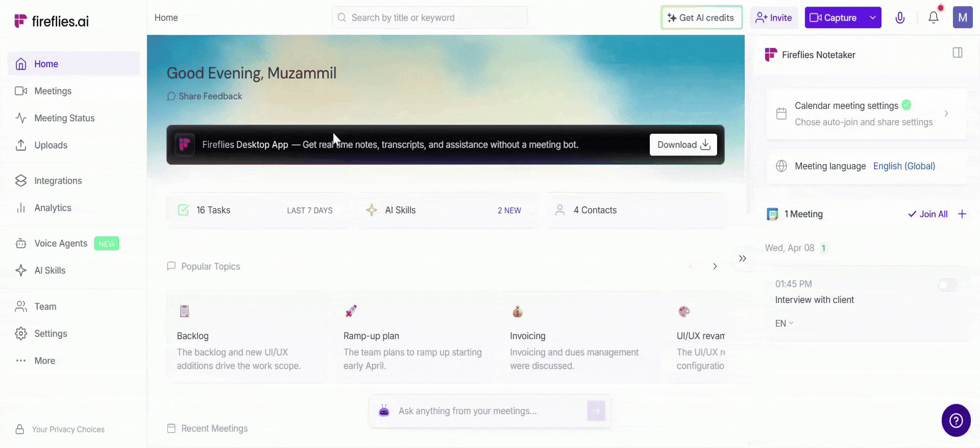Click the Fireflies Desktop App banner logo
This screenshot has width=980, height=448.
click(x=184, y=145)
